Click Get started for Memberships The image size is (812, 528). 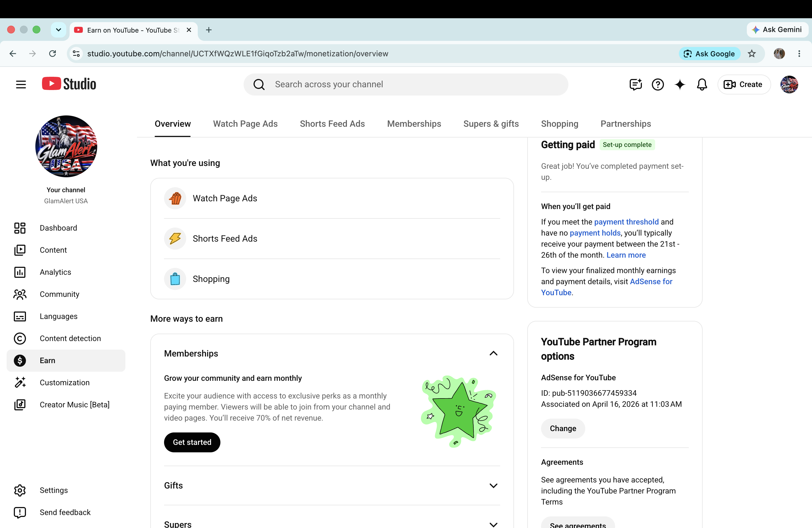click(192, 442)
